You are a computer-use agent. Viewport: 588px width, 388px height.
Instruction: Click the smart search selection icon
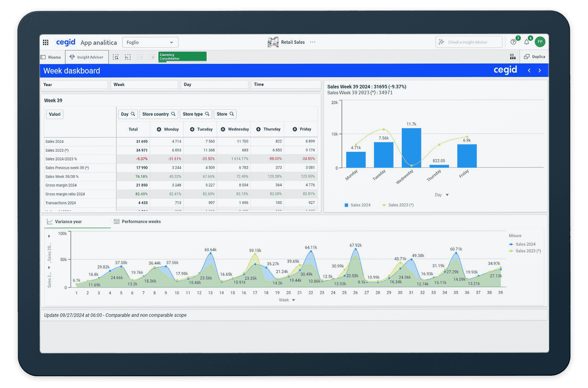tap(116, 57)
